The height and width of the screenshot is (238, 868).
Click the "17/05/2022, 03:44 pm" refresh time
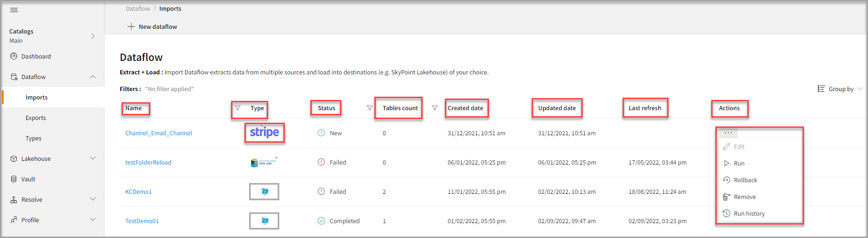point(657,162)
